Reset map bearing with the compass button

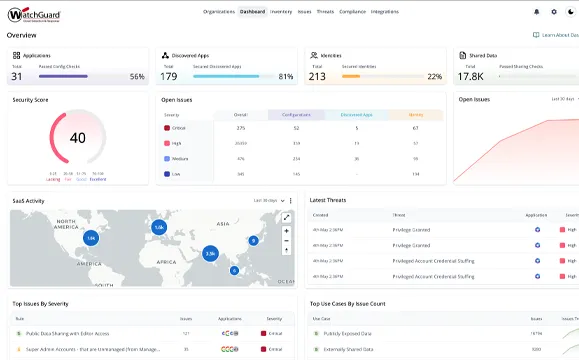click(x=286, y=250)
